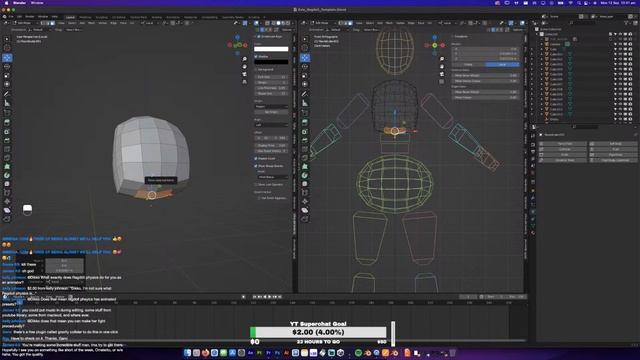Open macOS Window menu in menu bar
This screenshot has height=360, width=640.
point(37,3)
